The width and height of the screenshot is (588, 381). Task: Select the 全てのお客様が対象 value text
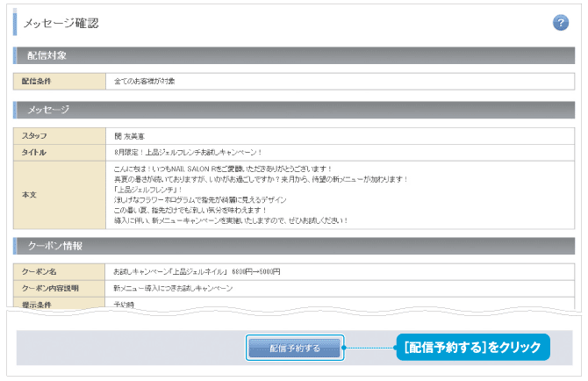pos(145,82)
